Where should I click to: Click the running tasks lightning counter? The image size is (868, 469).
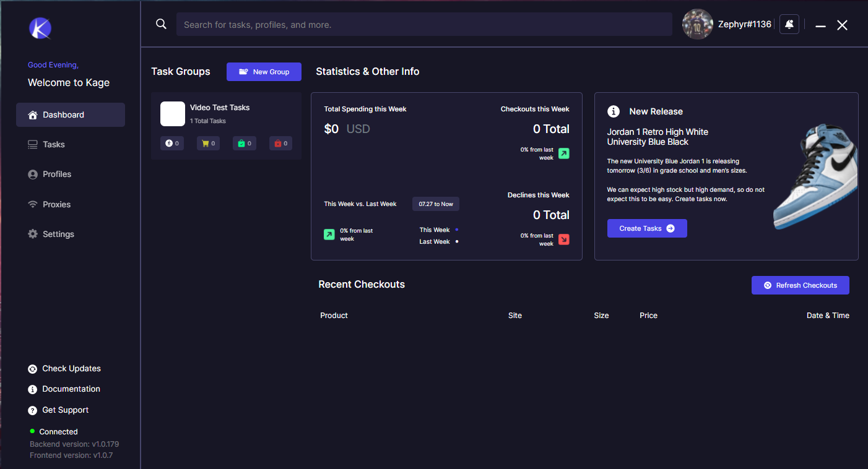click(x=172, y=144)
